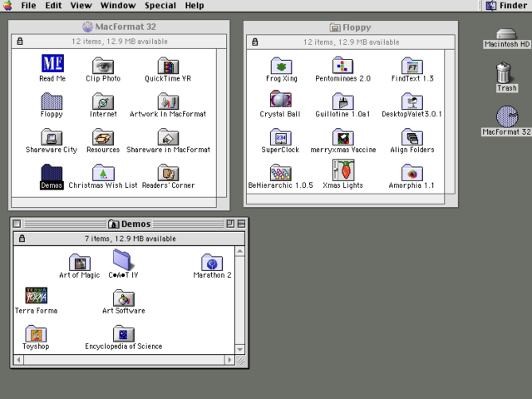The height and width of the screenshot is (399, 532).
Task: Click the lock icon in MacFormat 32 header
Action: [x=20, y=42]
